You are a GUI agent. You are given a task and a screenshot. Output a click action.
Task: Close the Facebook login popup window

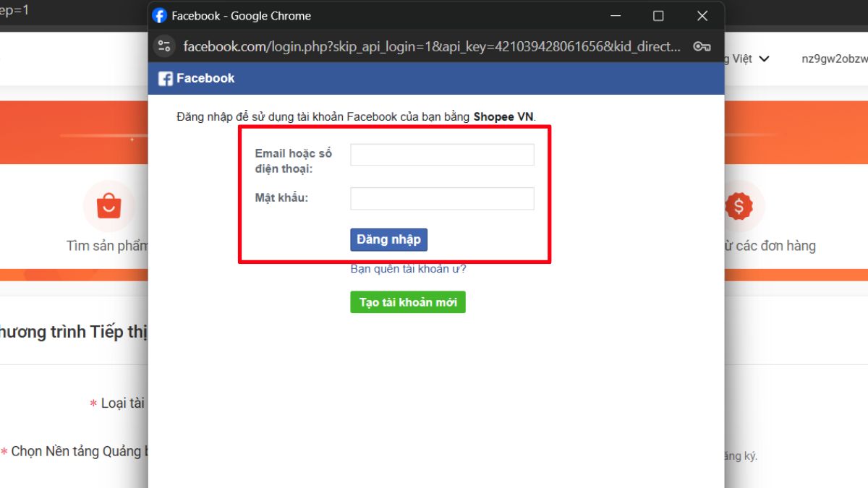(x=702, y=16)
